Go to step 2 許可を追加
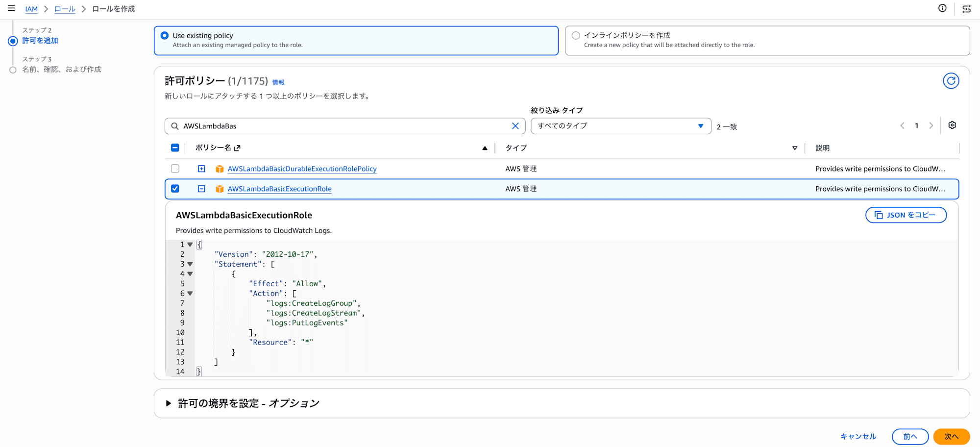 [40, 41]
